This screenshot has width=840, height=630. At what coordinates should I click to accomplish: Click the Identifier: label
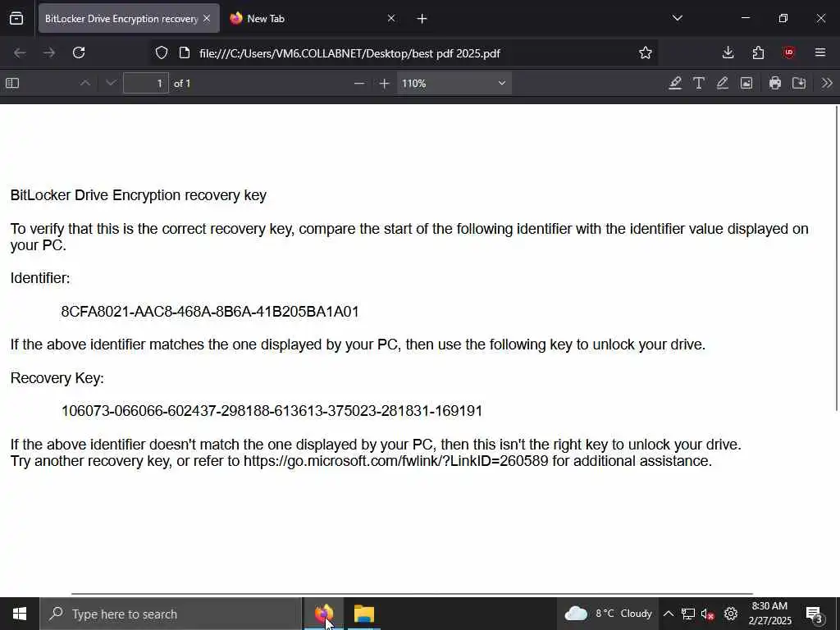(x=40, y=278)
